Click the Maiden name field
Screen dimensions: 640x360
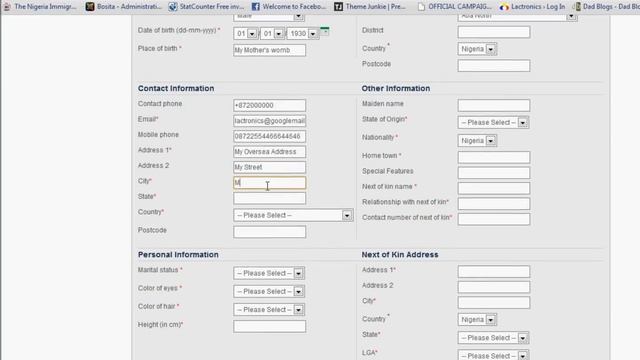[x=494, y=105]
